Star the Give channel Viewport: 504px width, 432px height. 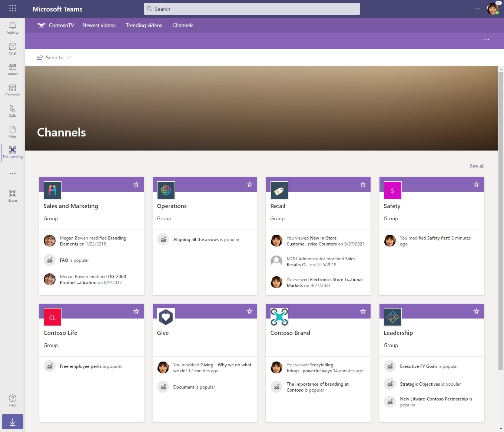[250, 311]
